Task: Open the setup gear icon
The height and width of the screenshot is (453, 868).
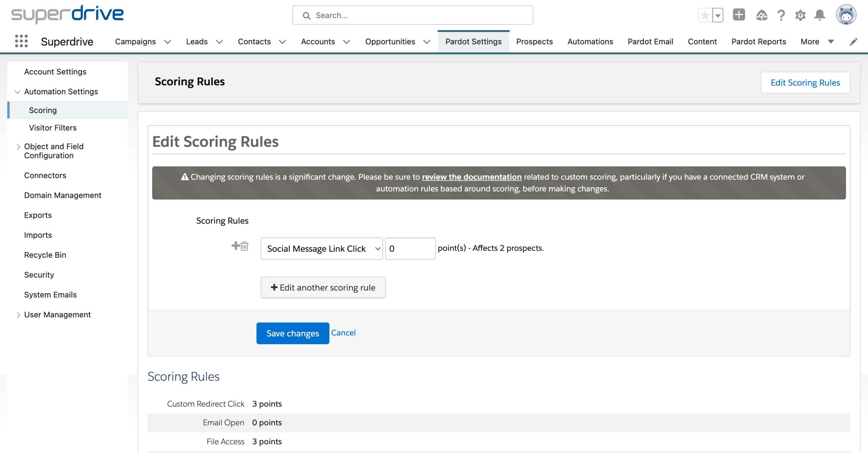Action: tap(801, 15)
